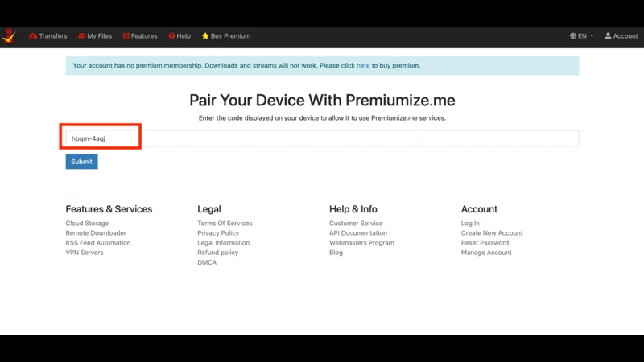
Task: Open the Cloud Storage footer link
Action: coord(87,224)
